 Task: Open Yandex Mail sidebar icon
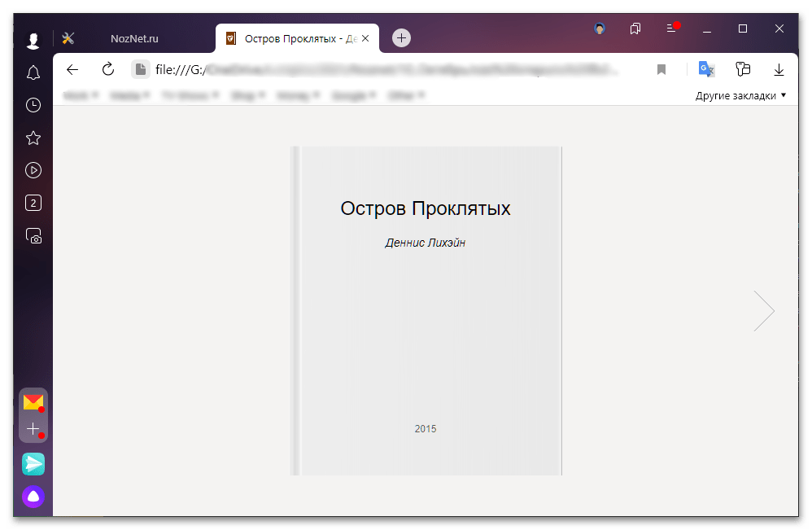tap(33, 402)
